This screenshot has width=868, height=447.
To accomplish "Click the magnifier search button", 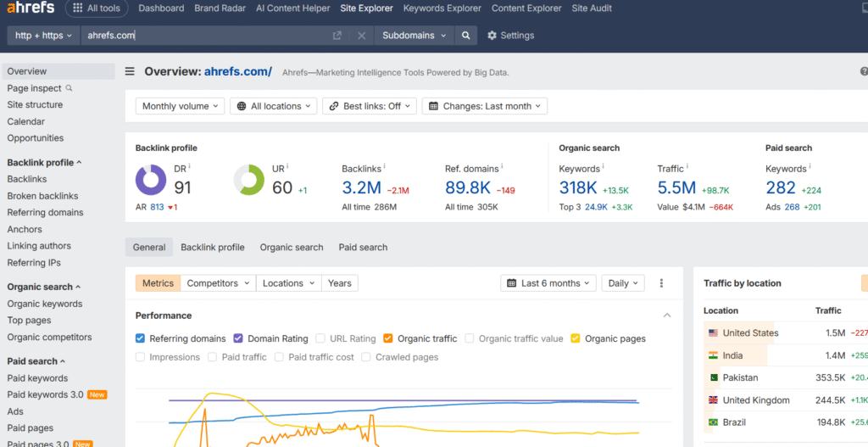I will click(x=466, y=36).
